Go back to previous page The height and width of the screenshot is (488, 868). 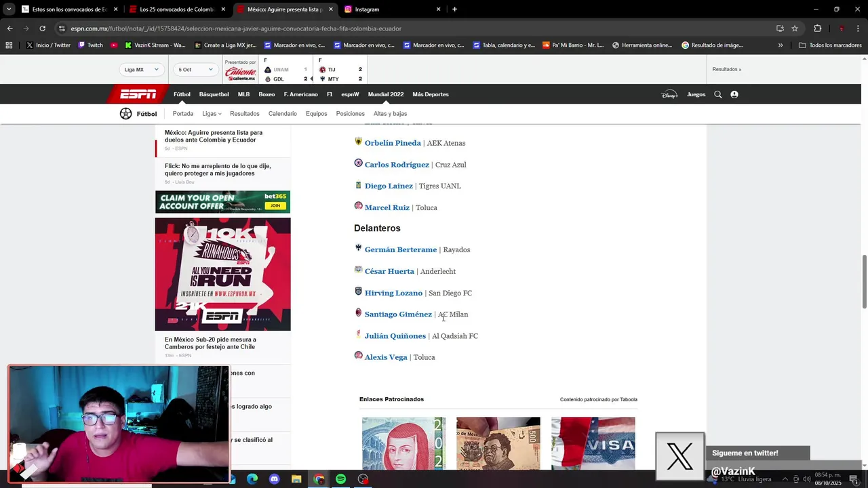(x=9, y=28)
